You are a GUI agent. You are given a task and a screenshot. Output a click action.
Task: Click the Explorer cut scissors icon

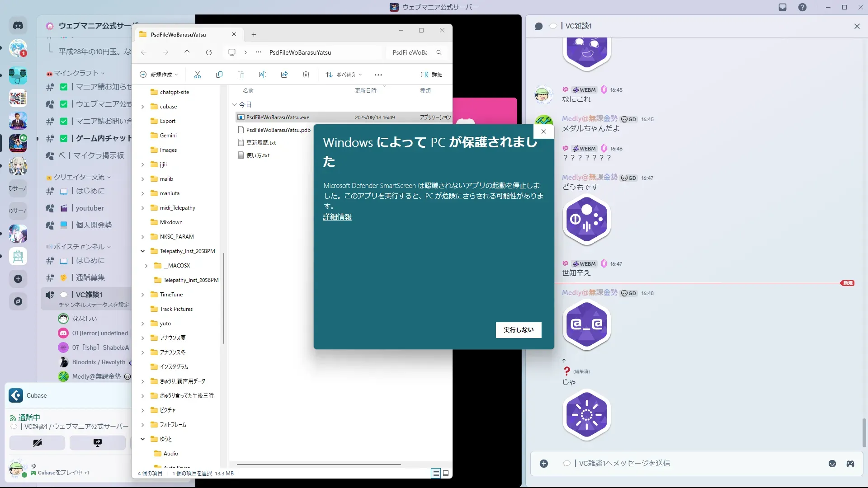tap(198, 75)
